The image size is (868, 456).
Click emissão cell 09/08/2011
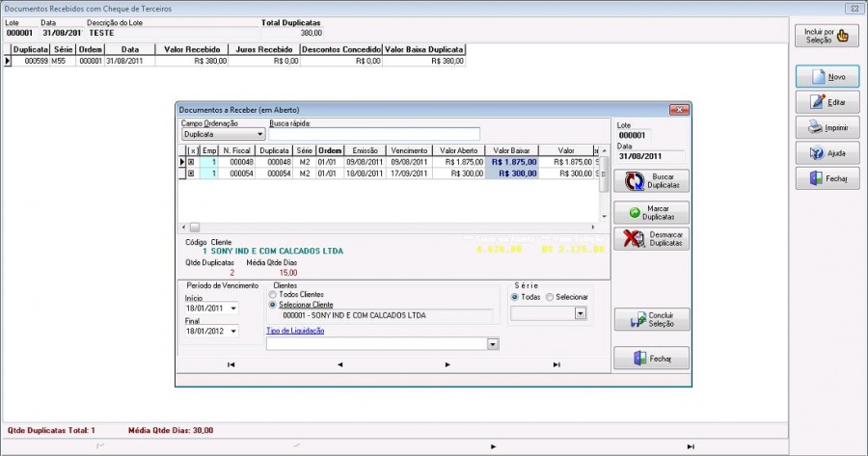tap(365, 162)
